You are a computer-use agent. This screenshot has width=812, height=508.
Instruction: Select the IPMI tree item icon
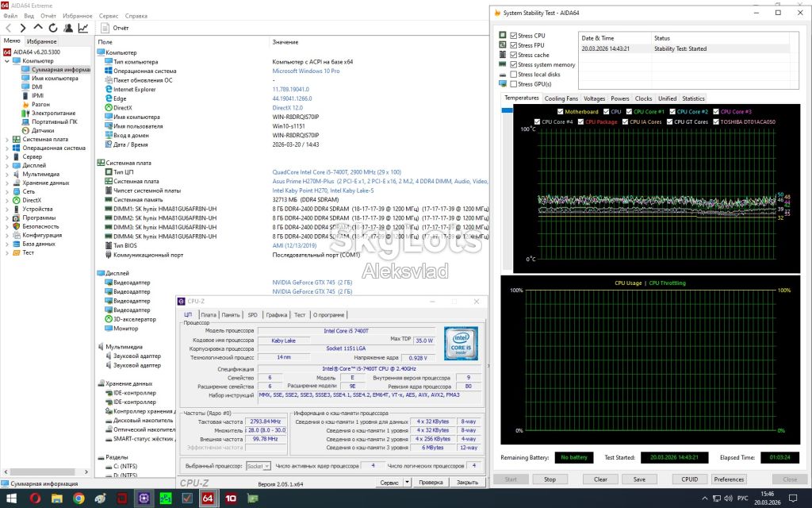25,95
